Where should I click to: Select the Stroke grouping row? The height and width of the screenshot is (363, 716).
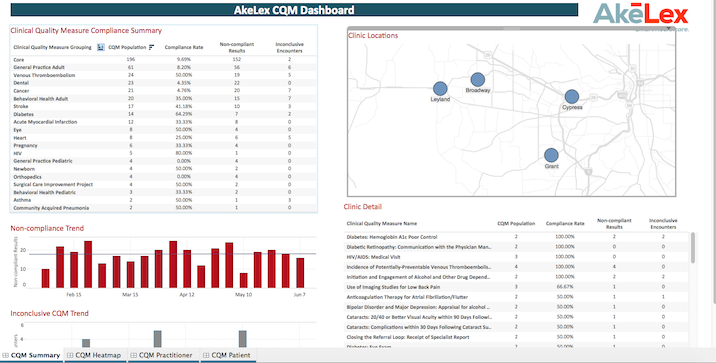click(163, 106)
